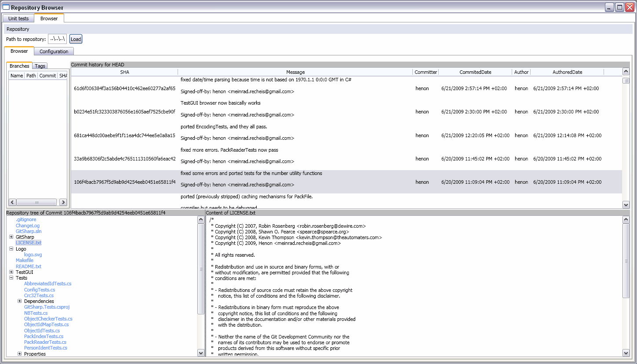The image size is (637, 364).
Task: Open the Configuration tab
Action: tap(54, 51)
